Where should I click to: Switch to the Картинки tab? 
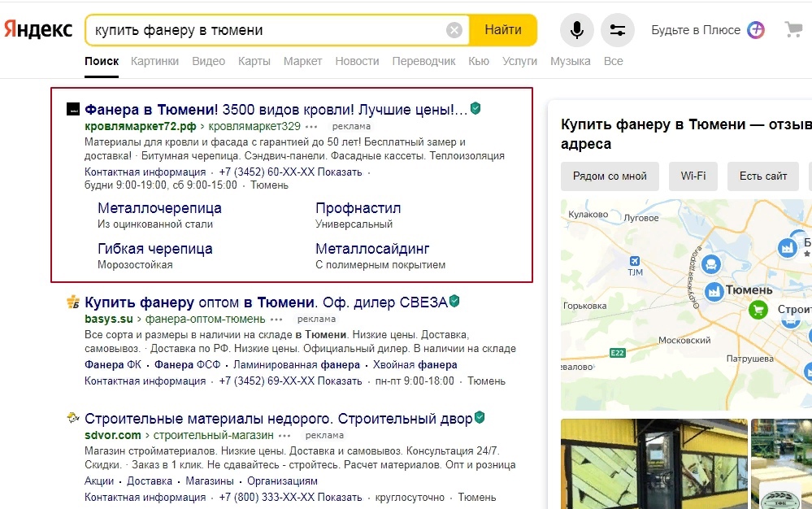154,61
